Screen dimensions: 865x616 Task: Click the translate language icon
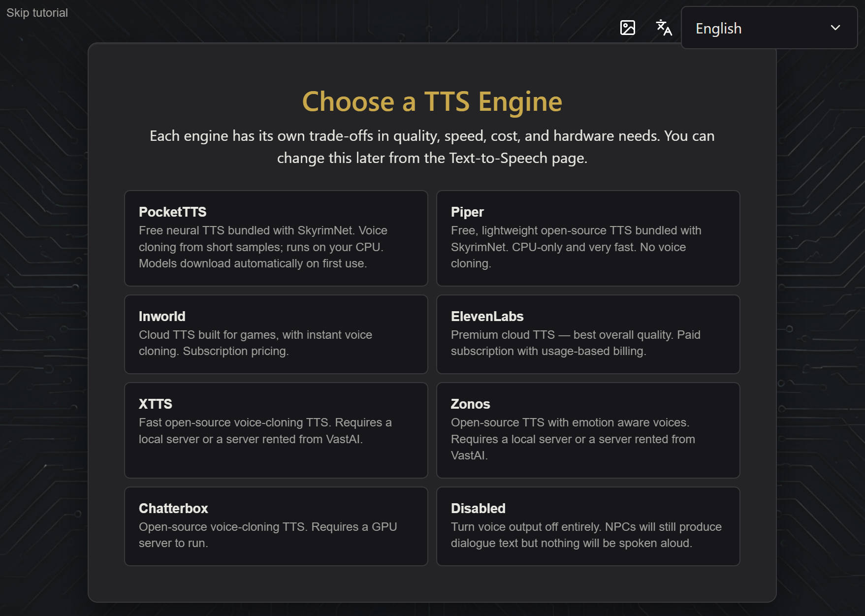pos(664,28)
